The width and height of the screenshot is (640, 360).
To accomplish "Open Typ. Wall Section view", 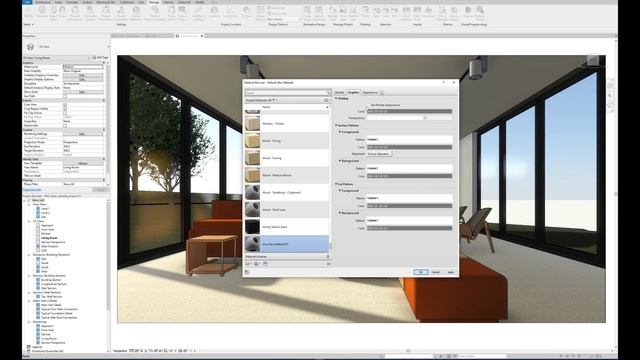I will click(51, 297).
